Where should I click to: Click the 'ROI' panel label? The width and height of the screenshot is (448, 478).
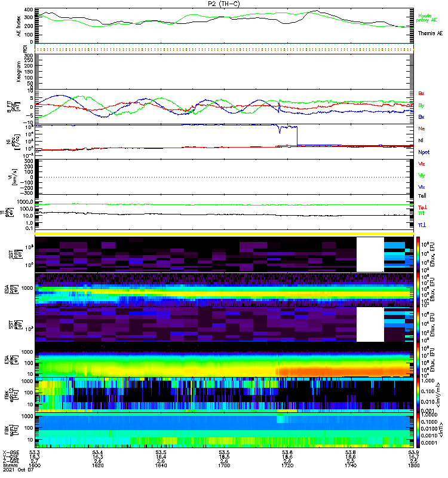pos(26,48)
